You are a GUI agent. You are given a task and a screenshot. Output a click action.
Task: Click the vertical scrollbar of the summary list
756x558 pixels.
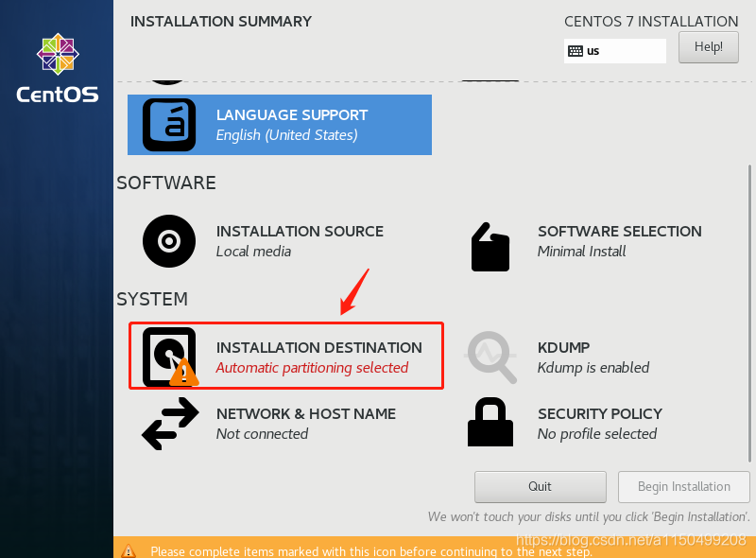(x=749, y=313)
